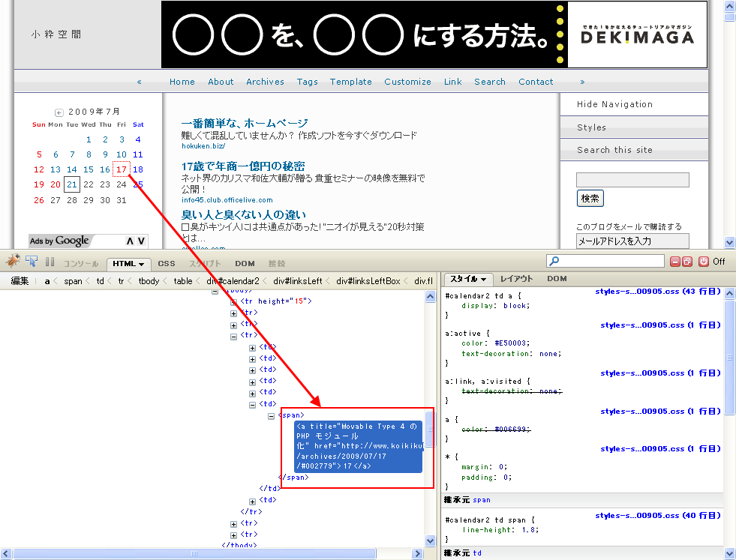
Task: Open the styles css link marked 43 行目
Action: click(x=658, y=292)
